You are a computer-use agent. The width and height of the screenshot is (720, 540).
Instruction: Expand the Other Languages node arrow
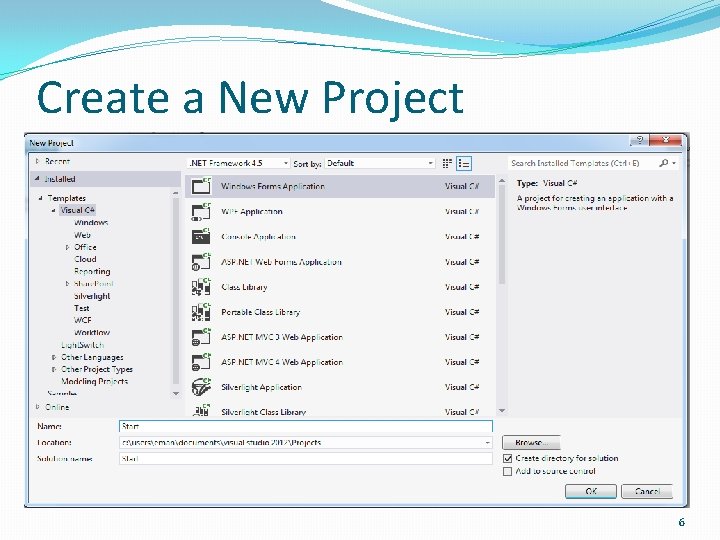pyautogui.click(x=54, y=357)
